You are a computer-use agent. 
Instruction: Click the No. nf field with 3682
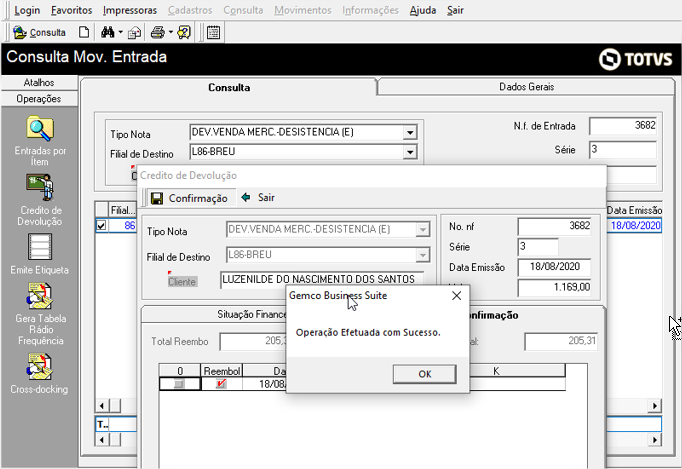pos(554,226)
